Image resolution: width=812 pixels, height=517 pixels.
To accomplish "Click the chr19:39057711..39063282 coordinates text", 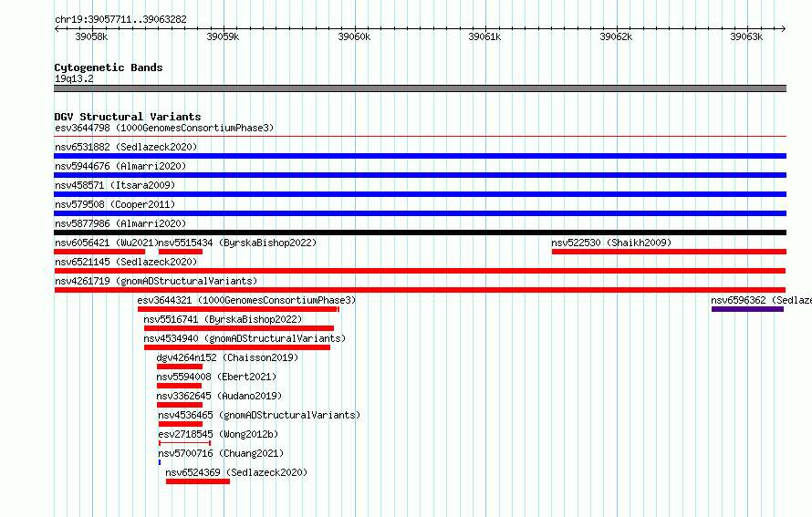I will (x=120, y=19).
